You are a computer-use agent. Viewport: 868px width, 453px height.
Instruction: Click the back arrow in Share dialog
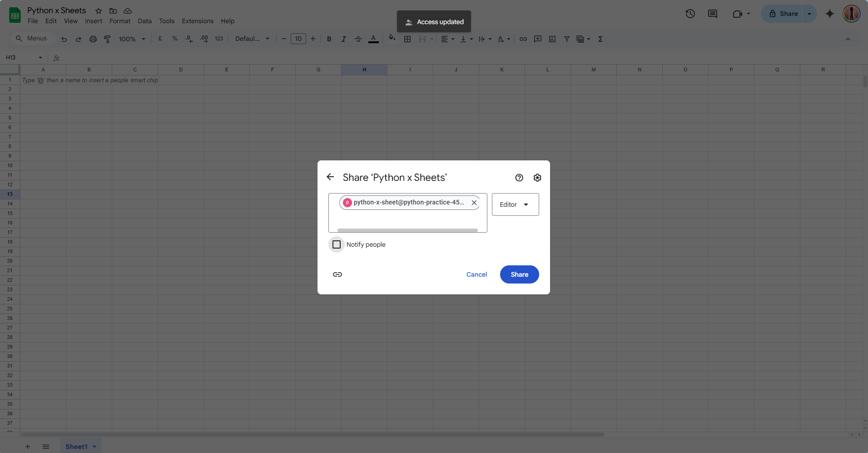click(x=330, y=177)
